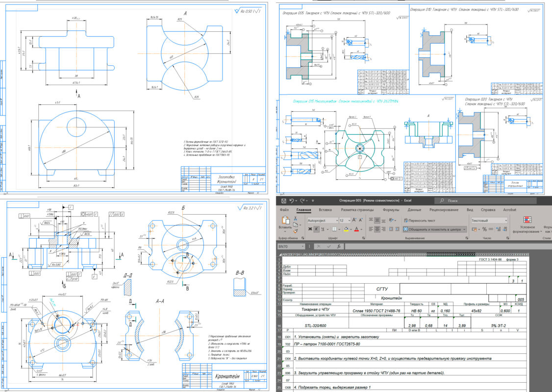The image size is (552, 392).
Task: Apply borders with the Borders icon
Action: click(334, 229)
